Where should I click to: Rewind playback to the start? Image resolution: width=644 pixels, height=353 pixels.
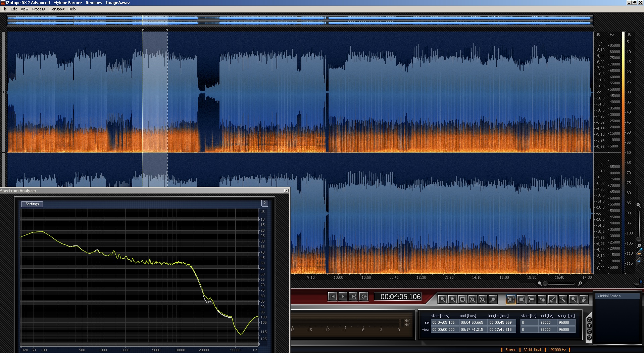[x=332, y=296]
